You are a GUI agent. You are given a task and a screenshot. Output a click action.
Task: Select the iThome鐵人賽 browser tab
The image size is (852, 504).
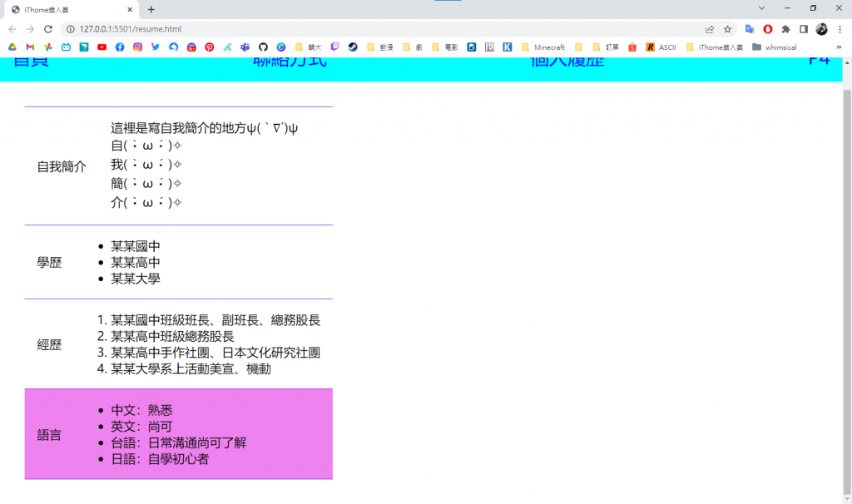[72, 10]
